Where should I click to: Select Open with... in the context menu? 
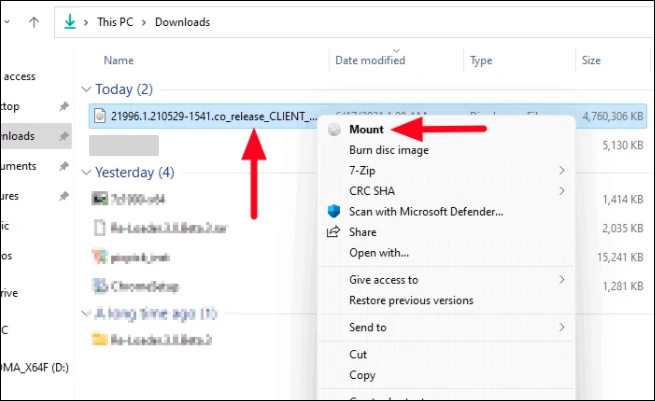pyautogui.click(x=379, y=252)
